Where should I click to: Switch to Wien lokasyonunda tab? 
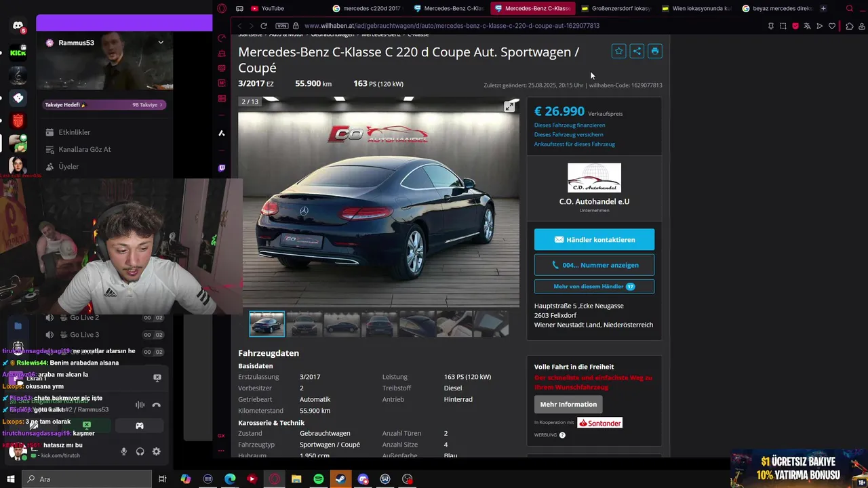point(696,9)
